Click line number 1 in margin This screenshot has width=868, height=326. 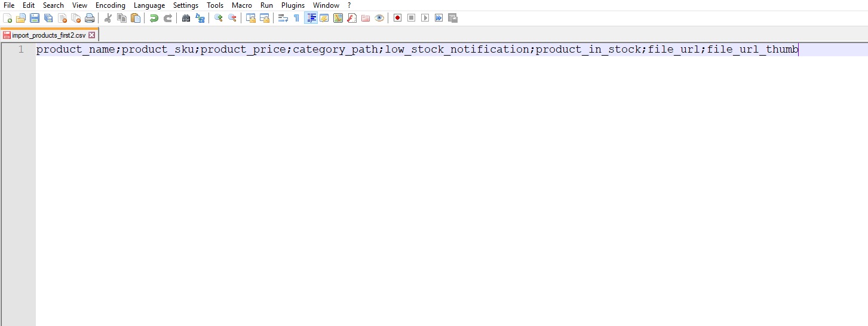pyautogui.click(x=21, y=50)
